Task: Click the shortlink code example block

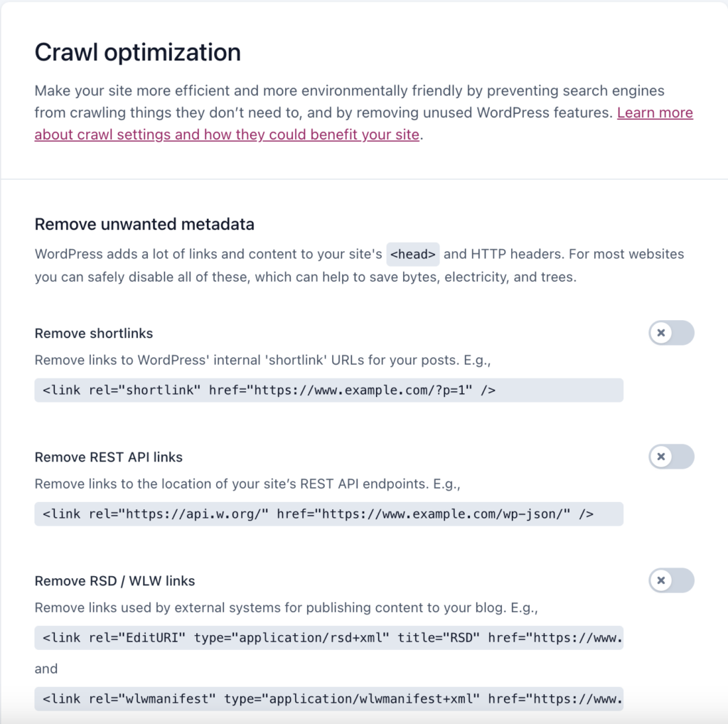Action: [328, 390]
